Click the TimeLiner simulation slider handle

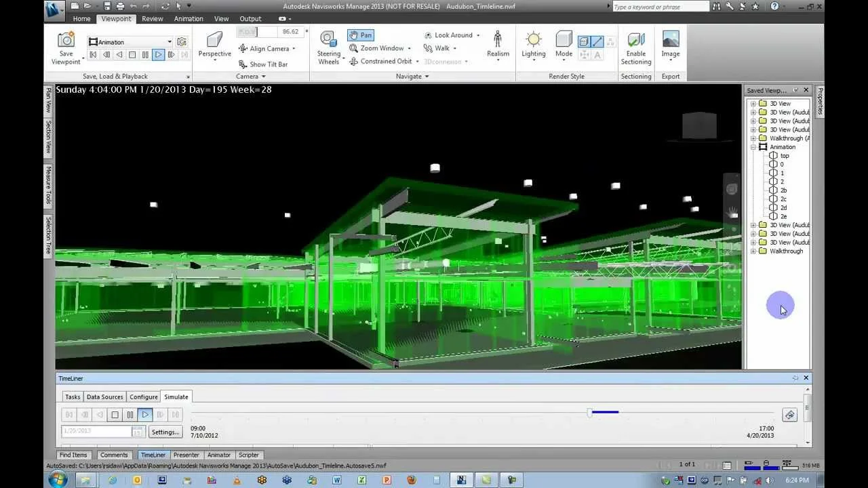[589, 412]
